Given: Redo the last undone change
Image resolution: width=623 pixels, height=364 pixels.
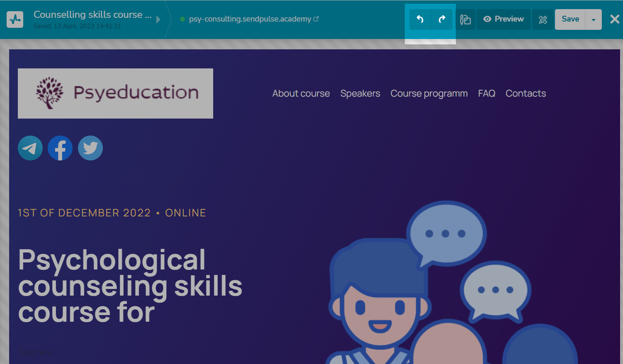Looking at the screenshot, I should click(442, 19).
